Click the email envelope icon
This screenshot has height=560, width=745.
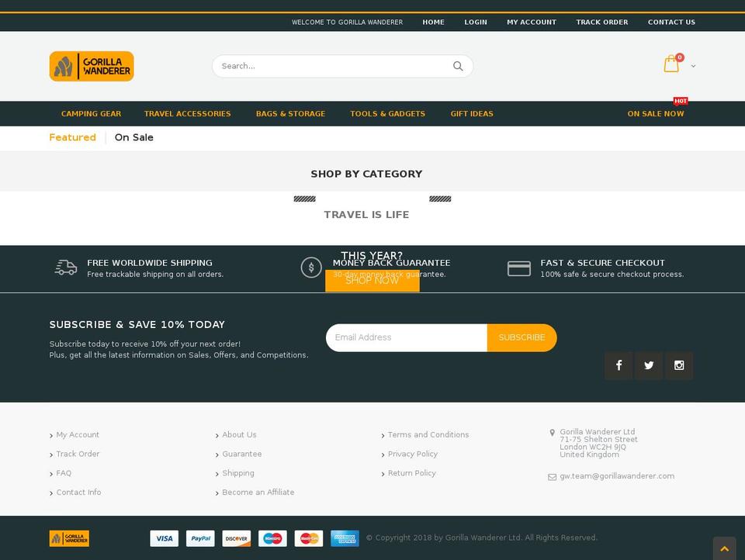tap(552, 477)
